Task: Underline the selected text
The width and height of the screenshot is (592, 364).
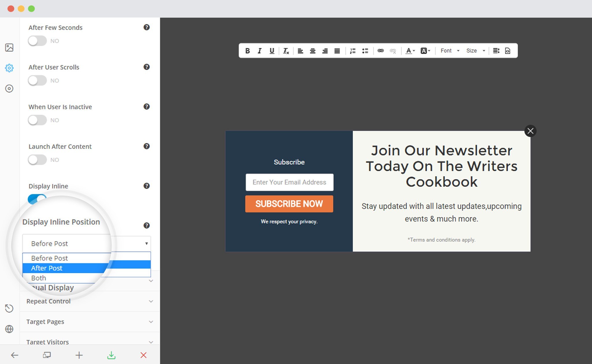Action: 272,51
